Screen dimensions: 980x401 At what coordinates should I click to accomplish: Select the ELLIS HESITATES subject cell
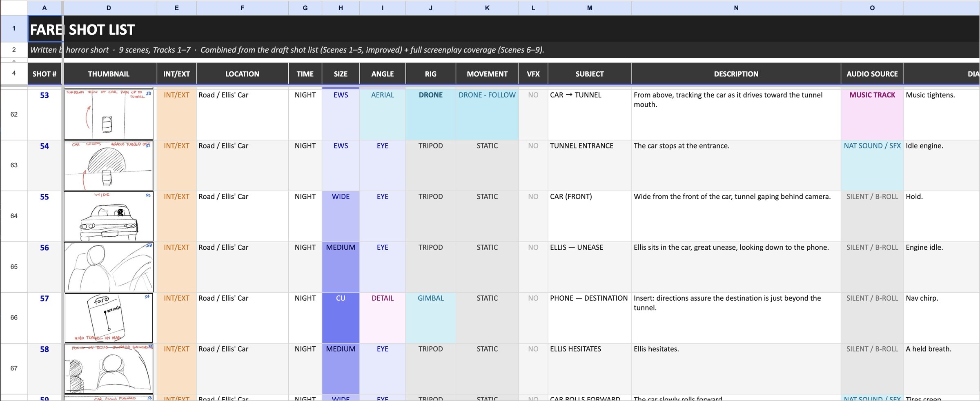click(x=590, y=368)
